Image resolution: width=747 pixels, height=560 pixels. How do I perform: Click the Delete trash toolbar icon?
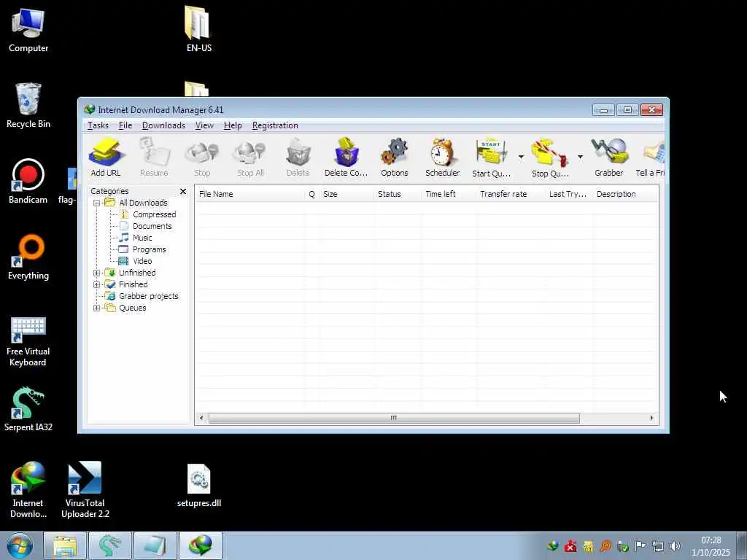(298, 157)
